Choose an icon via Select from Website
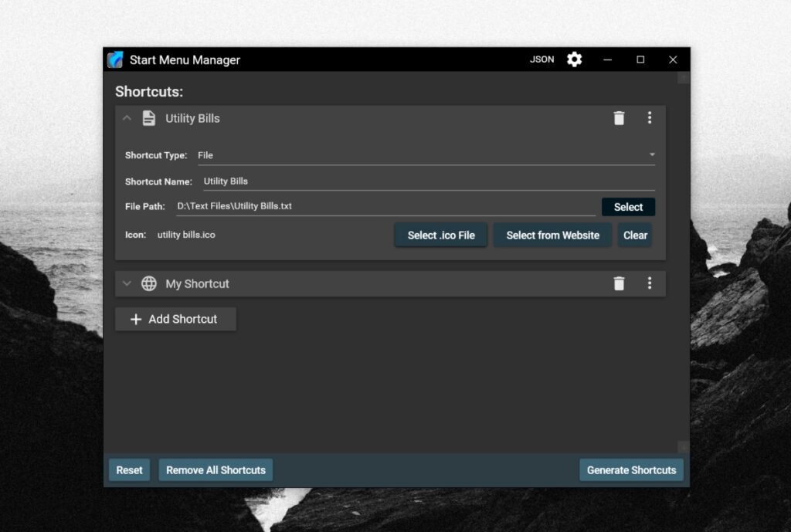The height and width of the screenshot is (532, 791). (x=552, y=235)
